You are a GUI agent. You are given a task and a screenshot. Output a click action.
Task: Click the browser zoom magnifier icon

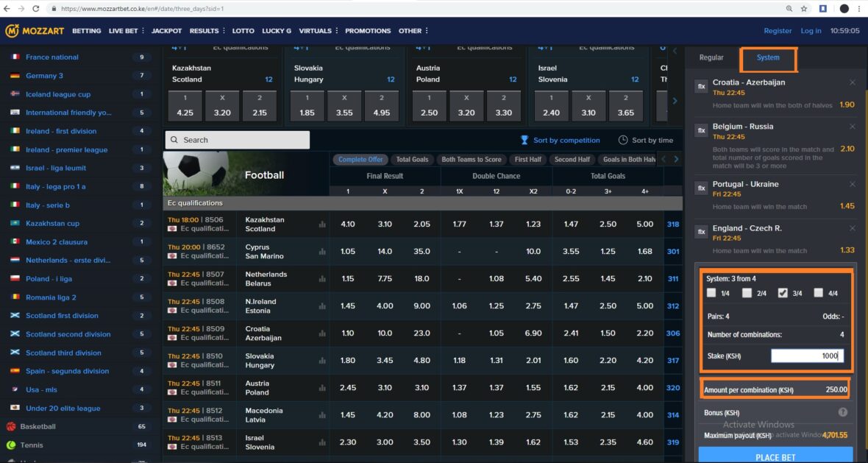tap(789, 8)
